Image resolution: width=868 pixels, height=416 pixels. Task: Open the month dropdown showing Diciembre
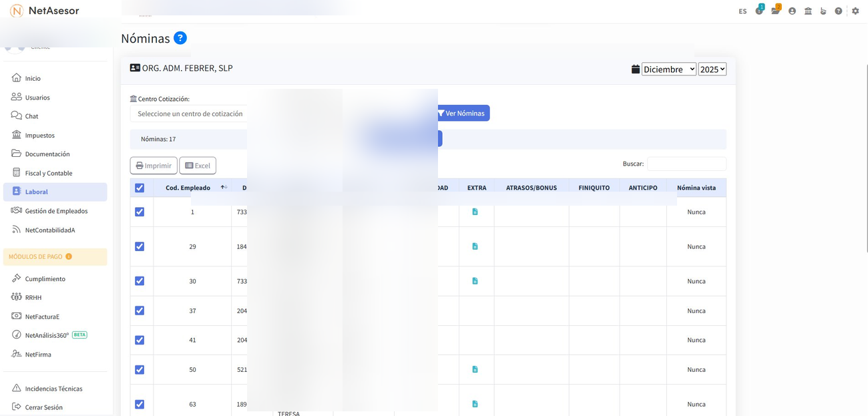pyautogui.click(x=668, y=69)
